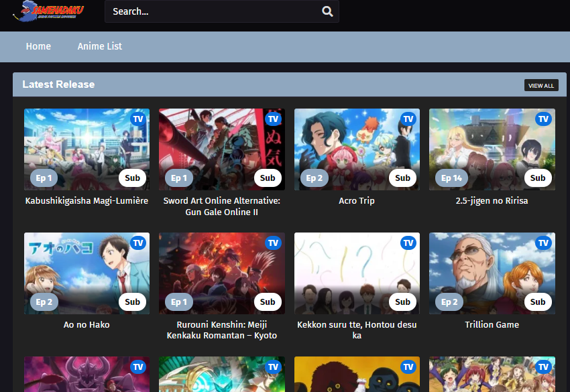This screenshot has width=570, height=392.
Task: Open Kabushikigaisha Magi-Lumière thumbnail
Action: (87, 149)
